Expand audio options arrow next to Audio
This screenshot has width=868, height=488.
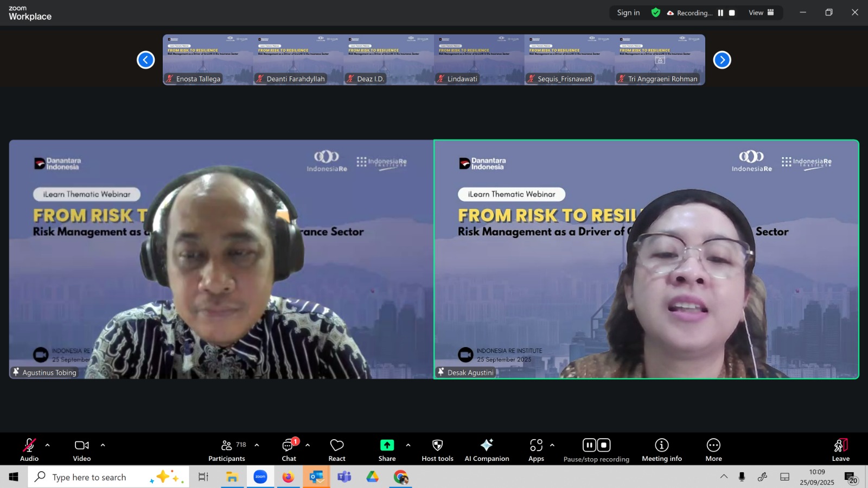(x=47, y=445)
